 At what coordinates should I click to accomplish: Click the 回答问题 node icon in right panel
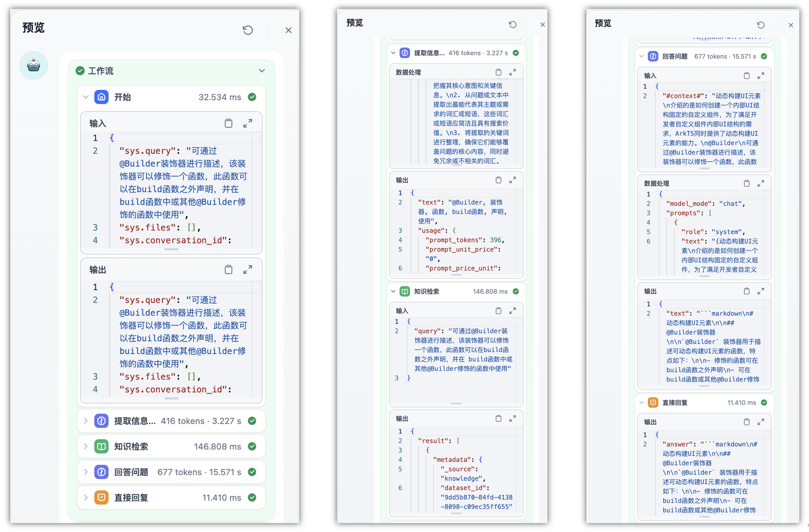[653, 56]
